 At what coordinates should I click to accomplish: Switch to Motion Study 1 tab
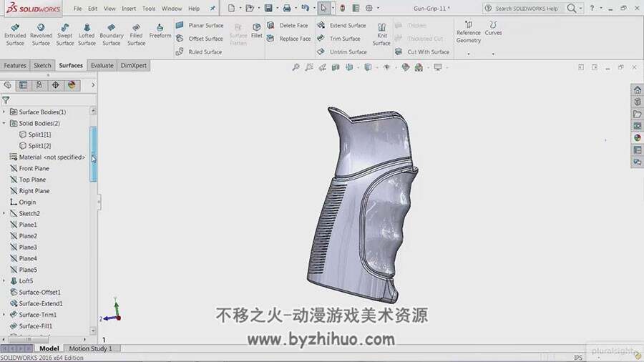(90, 348)
